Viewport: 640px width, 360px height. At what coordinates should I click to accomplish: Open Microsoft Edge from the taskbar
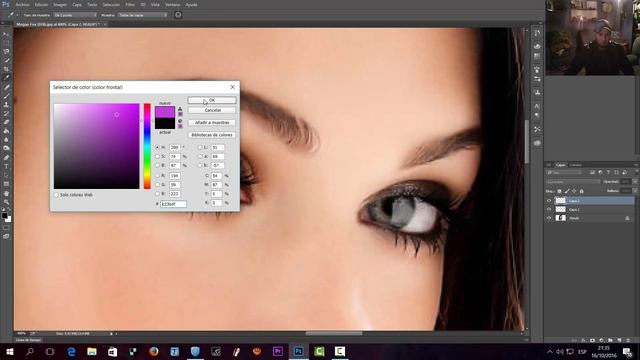pos(71,351)
